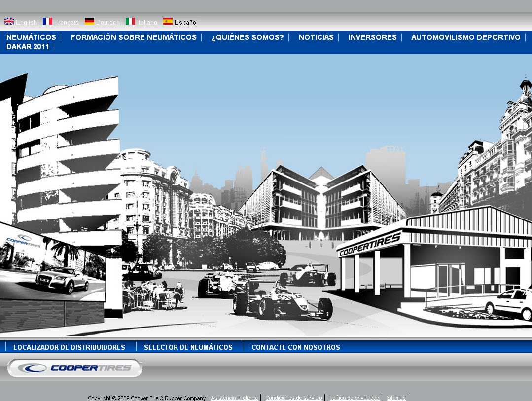
Task: Open the Neumáticos menu
Action: pyautogui.click(x=31, y=37)
